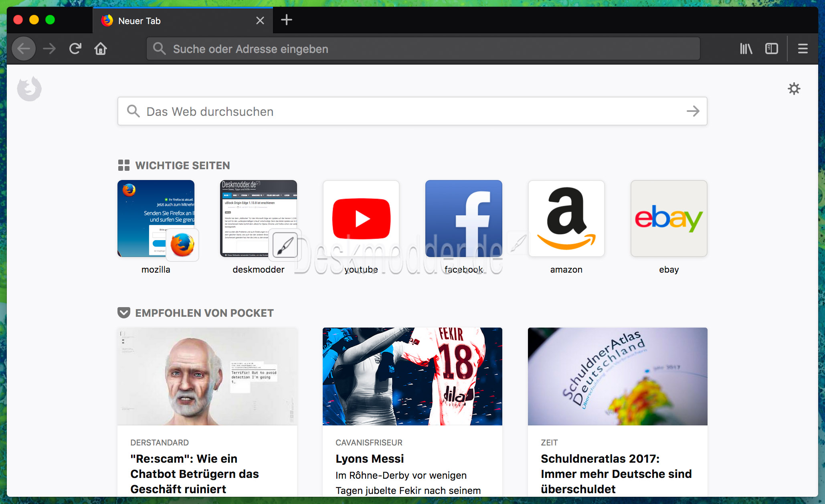Select the Neuer Tab tab
The width and height of the screenshot is (825, 504).
tap(183, 20)
